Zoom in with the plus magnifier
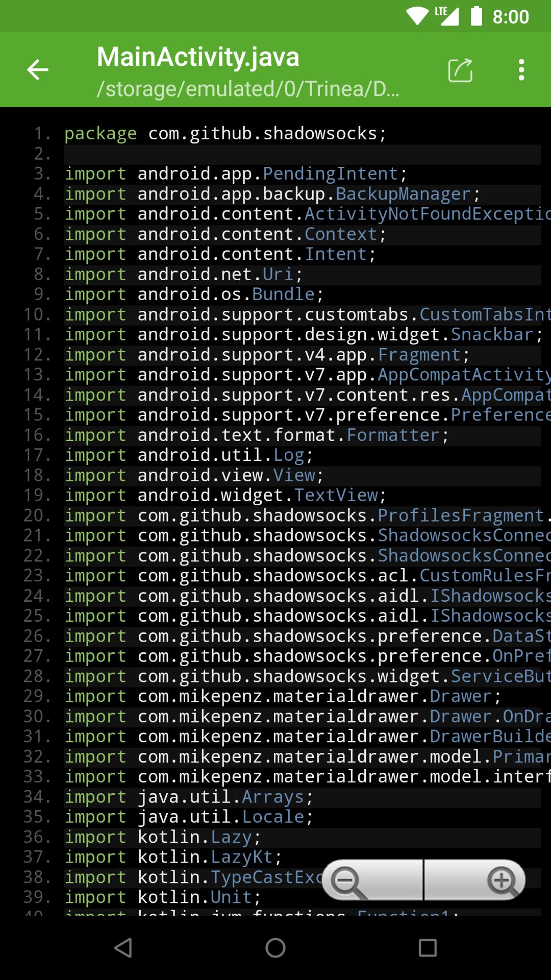 point(502,880)
